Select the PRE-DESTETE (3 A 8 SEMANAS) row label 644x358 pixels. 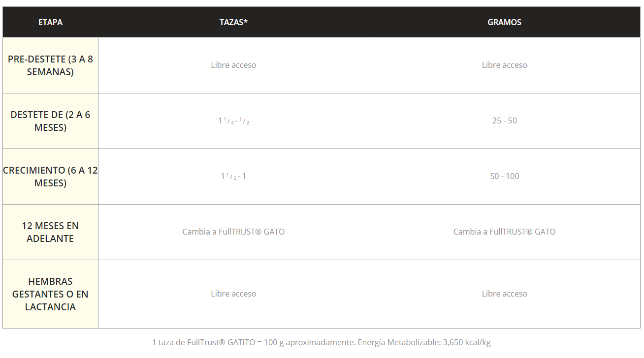pyautogui.click(x=50, y=65)
